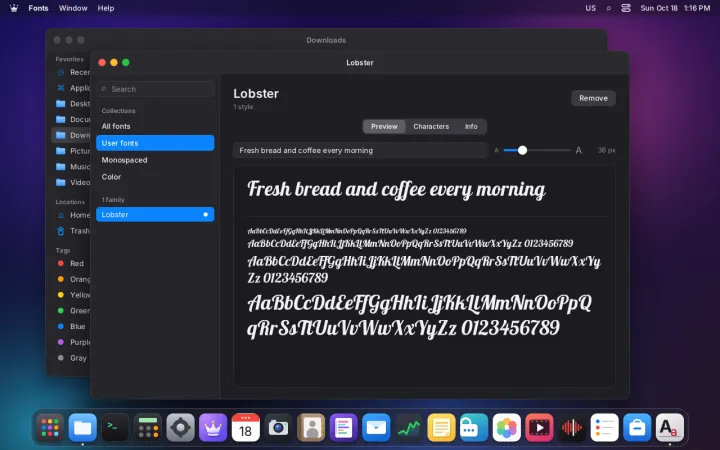Switch to the Preview tab
The height and width of the screenshot is (450, 720).
click(x=384, y=126)
